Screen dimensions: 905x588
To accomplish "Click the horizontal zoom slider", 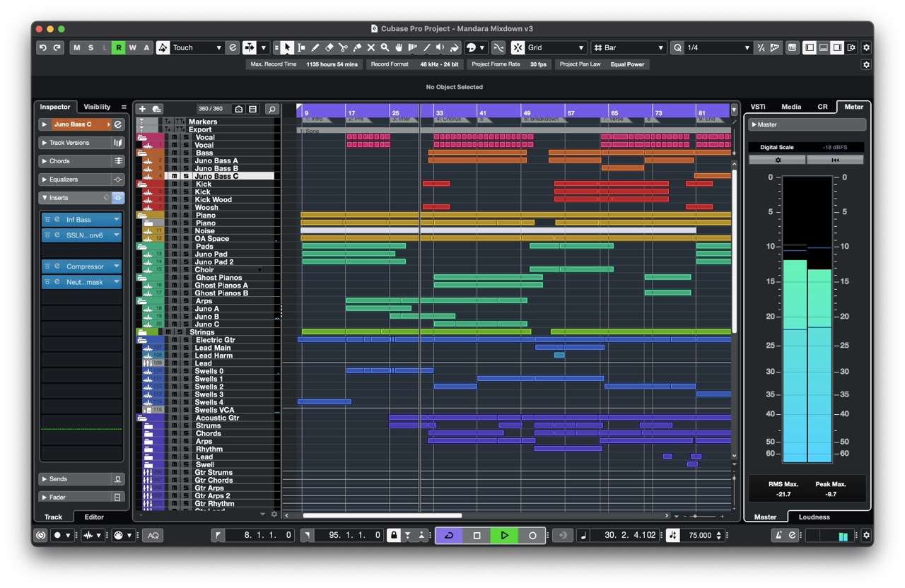I will click(x=703, y=516).
